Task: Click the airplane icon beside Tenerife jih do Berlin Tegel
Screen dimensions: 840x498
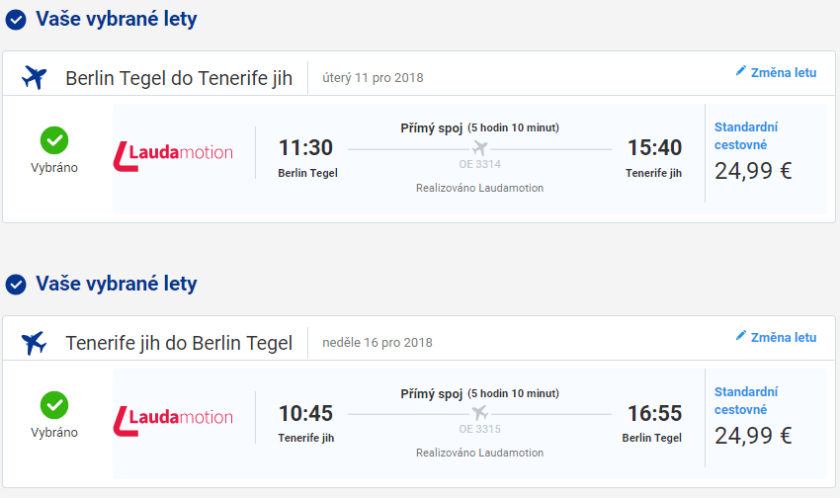Action: coord(35,343)
